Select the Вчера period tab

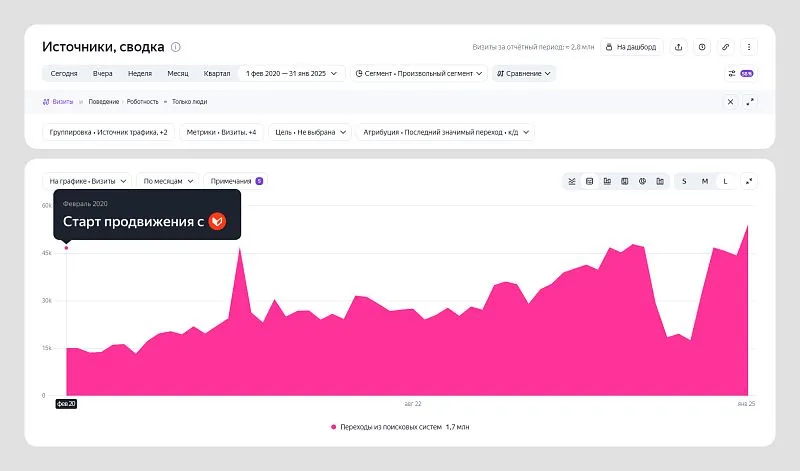pyautogui.click(x=103, y=73)
